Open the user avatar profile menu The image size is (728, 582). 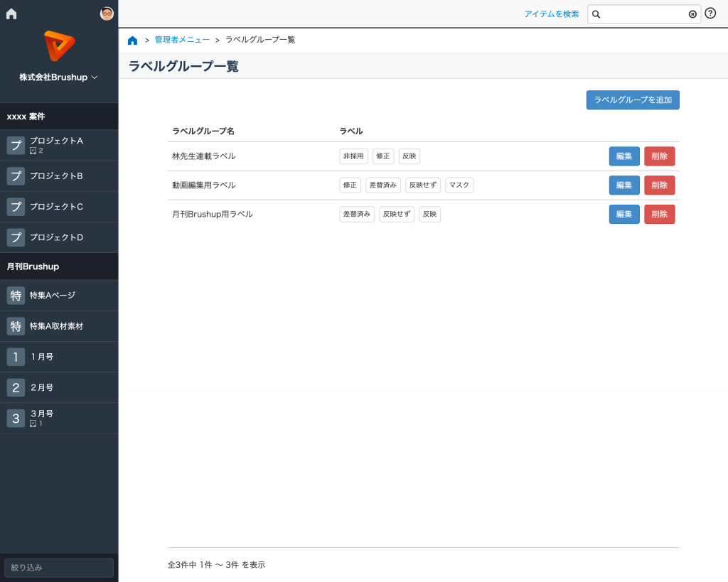pyautogui.click(x=107, y=14)
